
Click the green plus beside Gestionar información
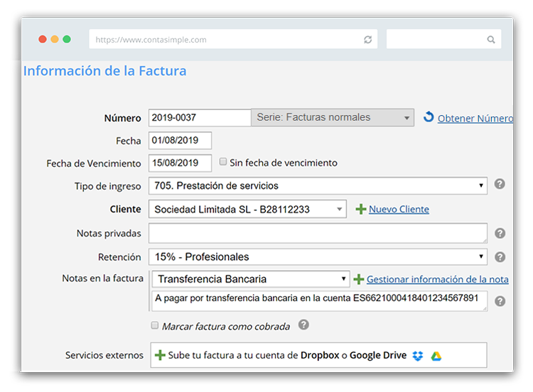(x=359, y=279)
